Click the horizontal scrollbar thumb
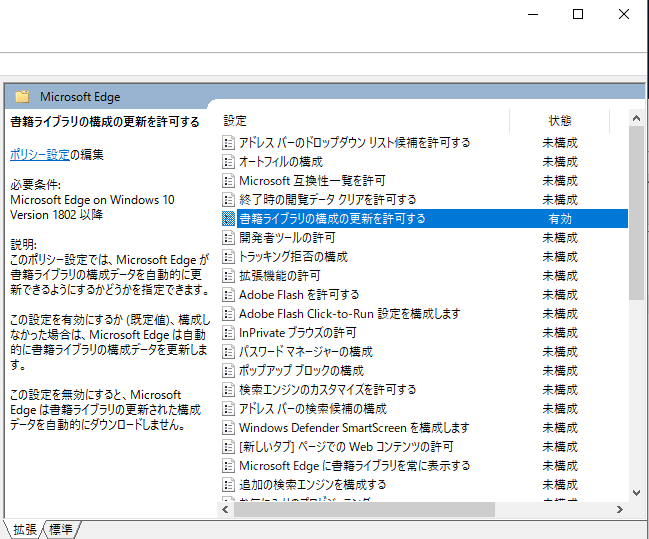This screenshot has height=539, width=649. pyautogui.click(x=364, y=510)
